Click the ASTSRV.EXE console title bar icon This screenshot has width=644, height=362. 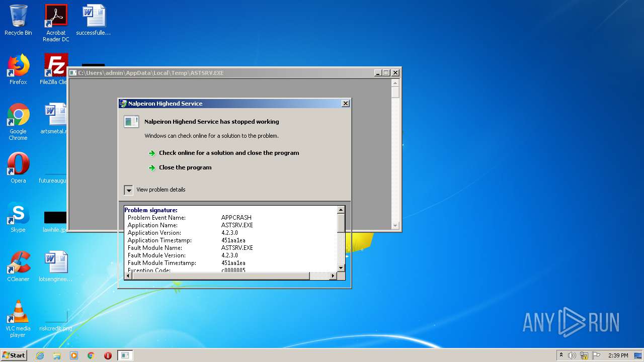(73, 73)
